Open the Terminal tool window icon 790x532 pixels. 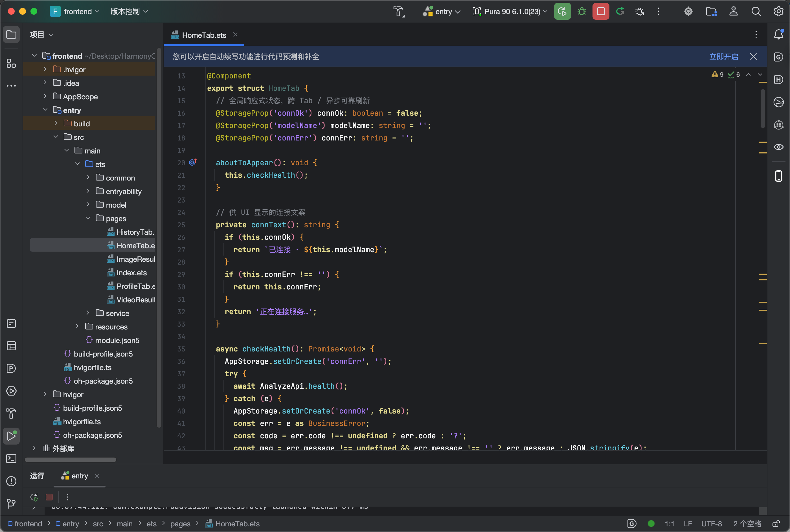(12, 459)
